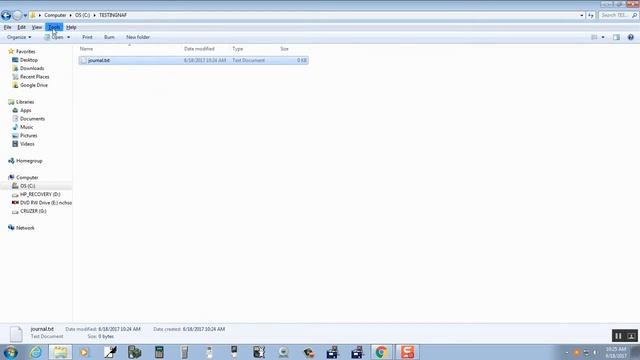Open the recent locations dropdown arrow
Image resolution: width=640 pixels, height=360 pixels.
[25, 16]
